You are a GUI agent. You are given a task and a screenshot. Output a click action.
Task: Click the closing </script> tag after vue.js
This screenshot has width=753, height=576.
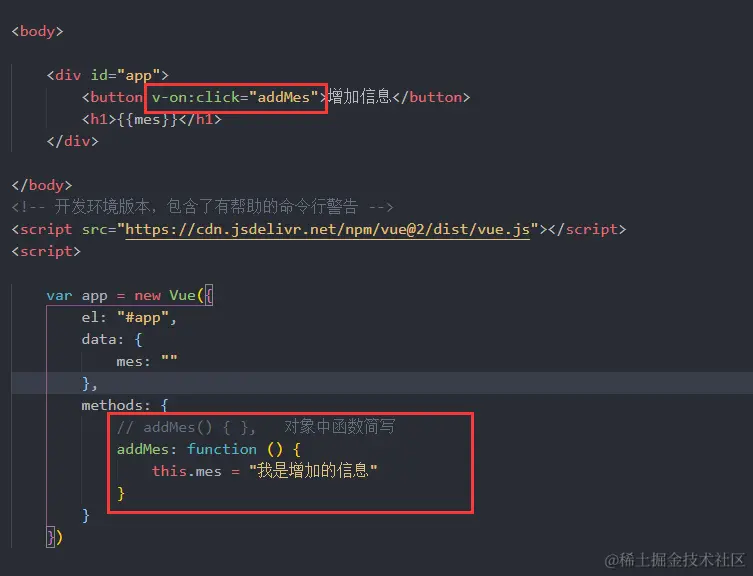click(587, 230)
